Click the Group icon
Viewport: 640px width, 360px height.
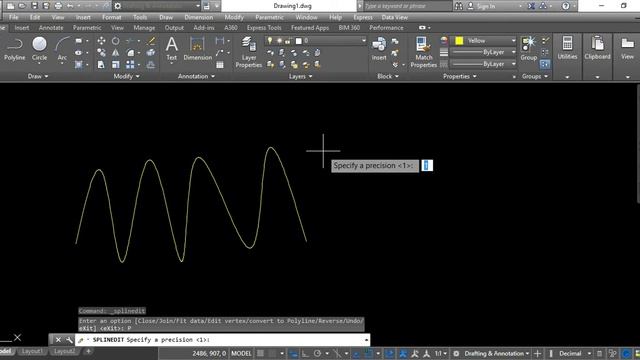529,49
